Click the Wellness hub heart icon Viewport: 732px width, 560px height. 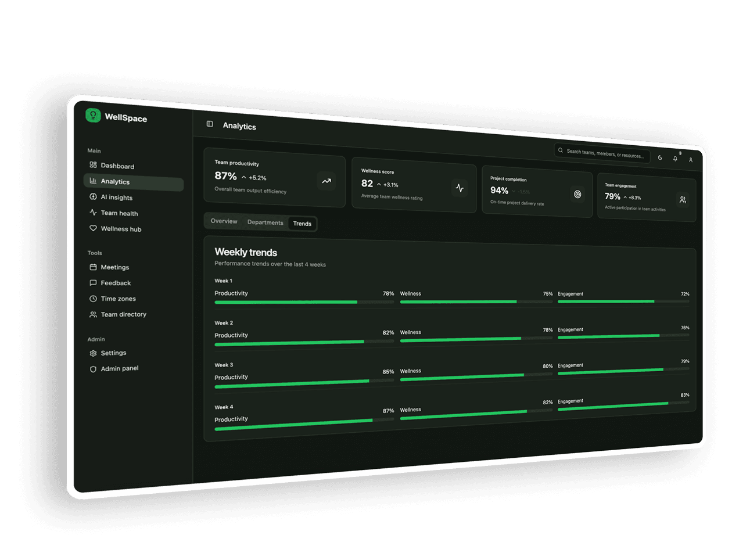(93, 228)
